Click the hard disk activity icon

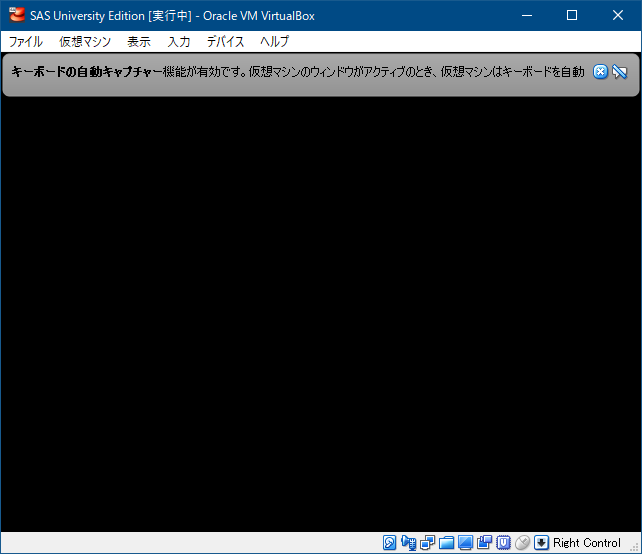pos(389,543)
